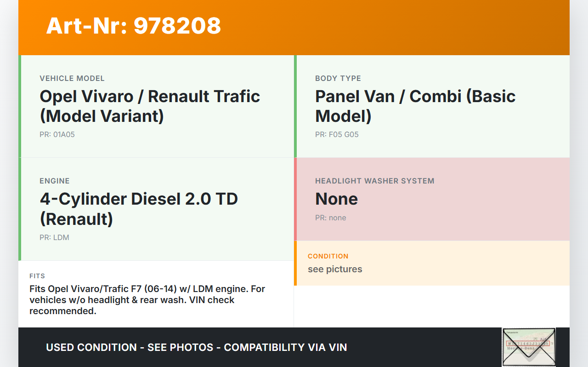
Task: Click the 'see pictures' condition text
Action: [x=335, y=270]
